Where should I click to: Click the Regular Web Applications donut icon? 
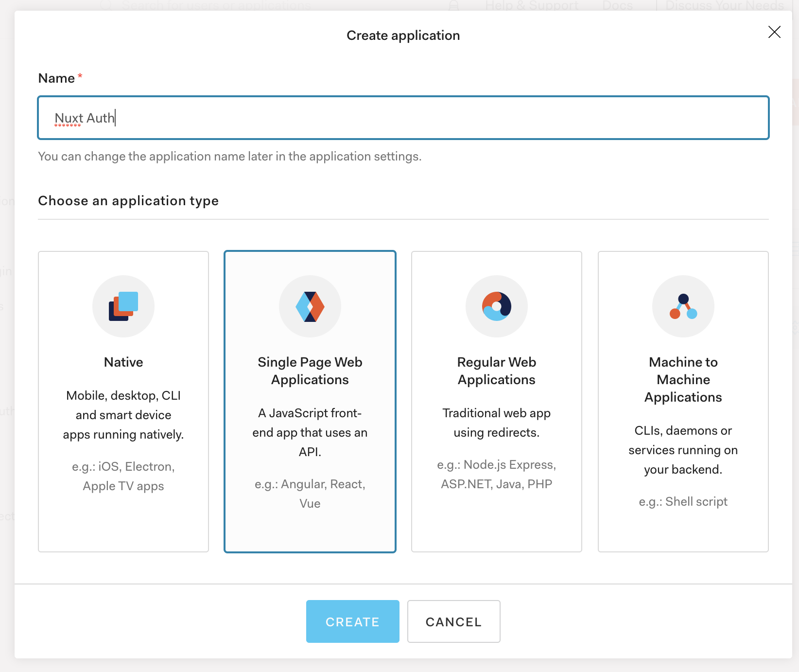click(496, 306)
